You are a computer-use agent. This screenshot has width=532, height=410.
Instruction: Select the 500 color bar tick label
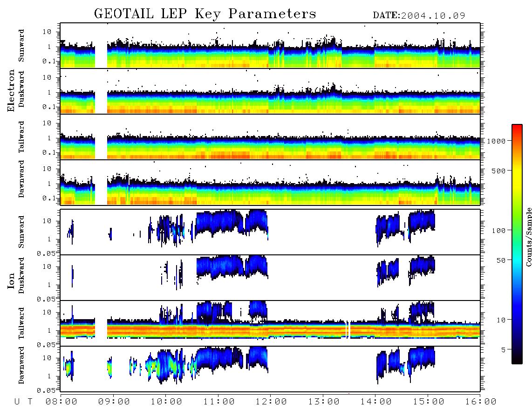point(499,171)
